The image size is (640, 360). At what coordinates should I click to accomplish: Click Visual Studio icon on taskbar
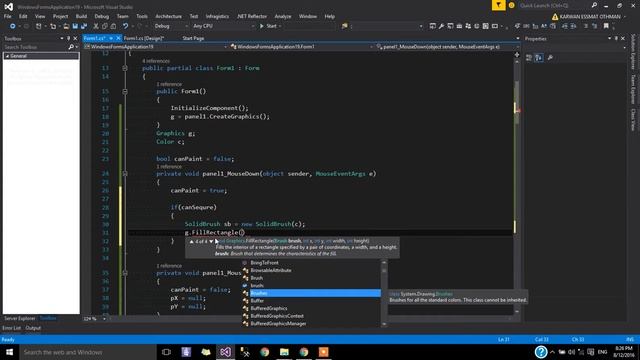(x=225, y=352)
